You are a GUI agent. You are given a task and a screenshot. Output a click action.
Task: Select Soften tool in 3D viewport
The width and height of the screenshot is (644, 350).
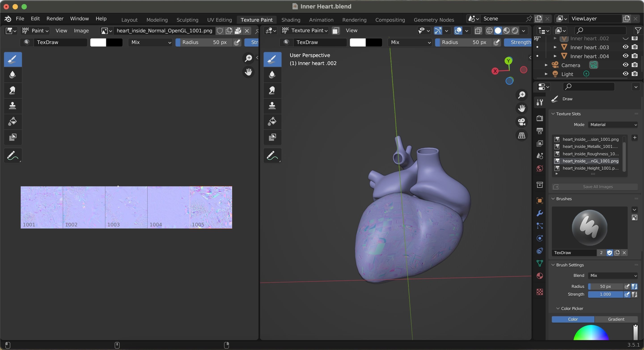point(272,75)
